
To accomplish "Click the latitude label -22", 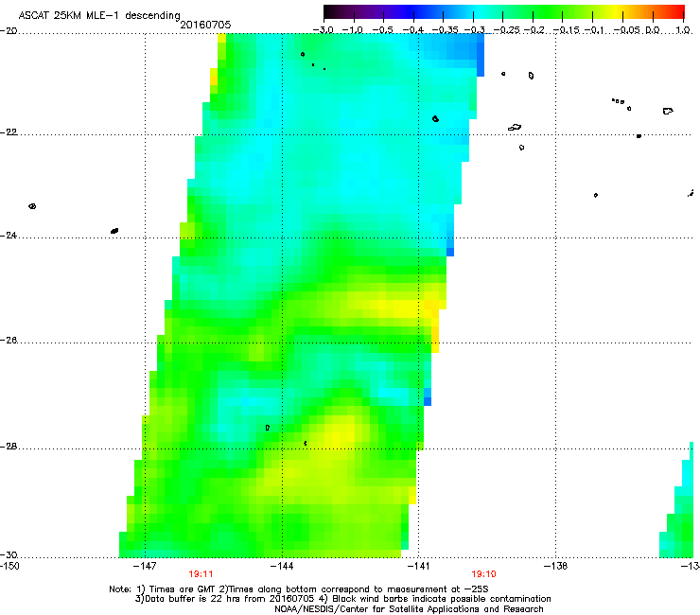I will point(9,132).
